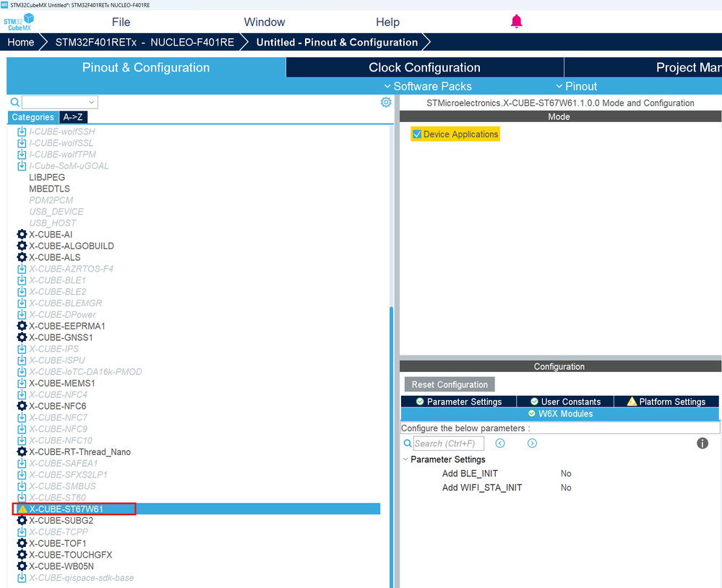Change the Add WIFI_STA_INIT value No
This screenshot has height=588, width=722.
point(566,488)
